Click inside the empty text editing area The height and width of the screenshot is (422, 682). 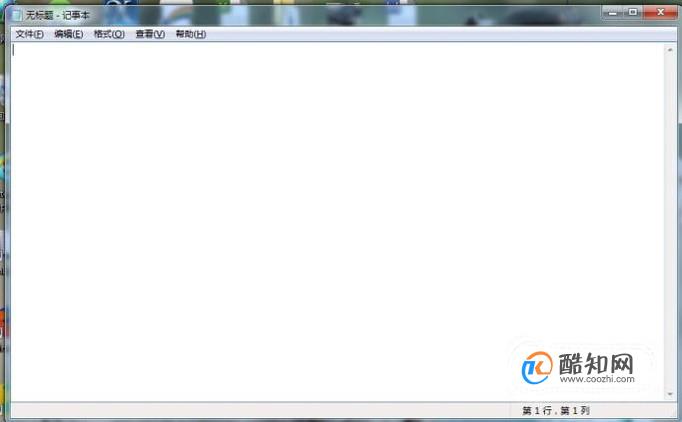click(337, 222)
